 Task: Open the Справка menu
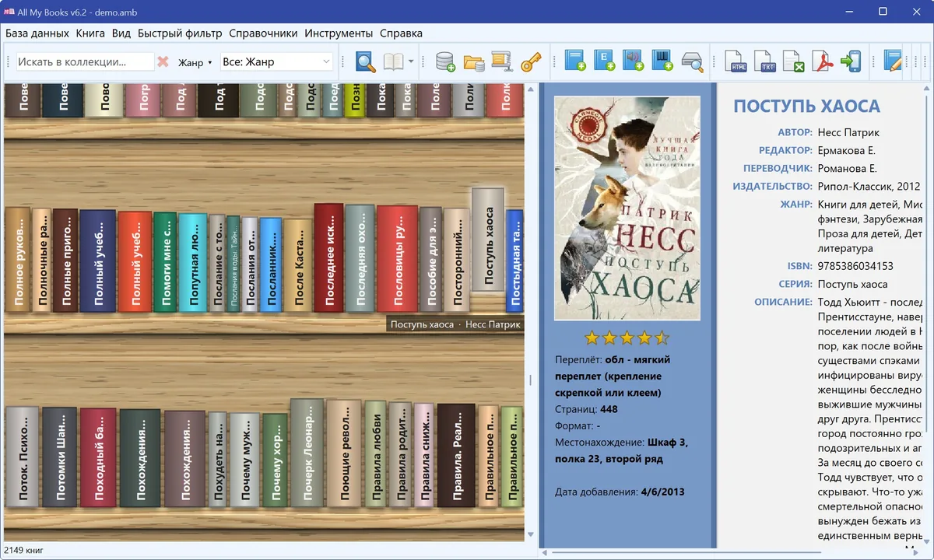pos(401,33)
